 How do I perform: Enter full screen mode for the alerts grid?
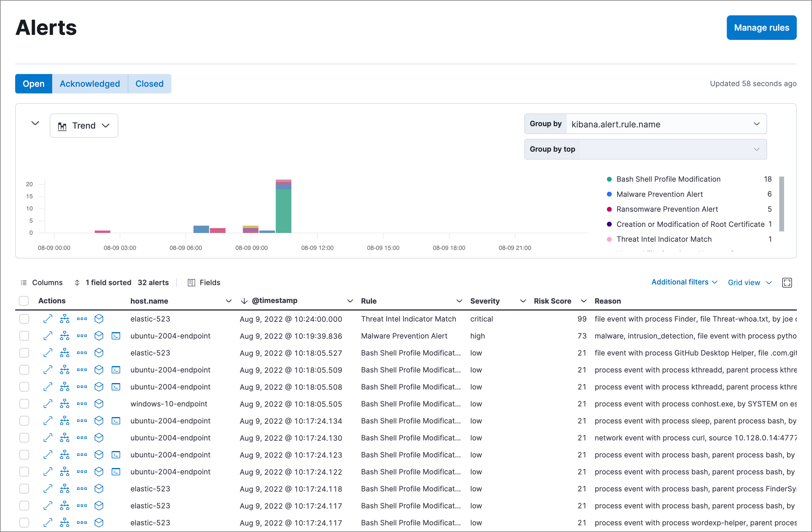tap(787, 282)
